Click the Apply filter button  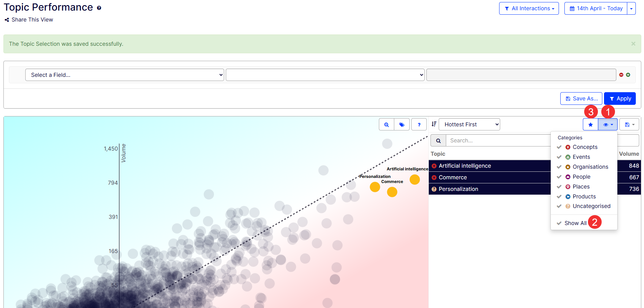tap(620, 99)
